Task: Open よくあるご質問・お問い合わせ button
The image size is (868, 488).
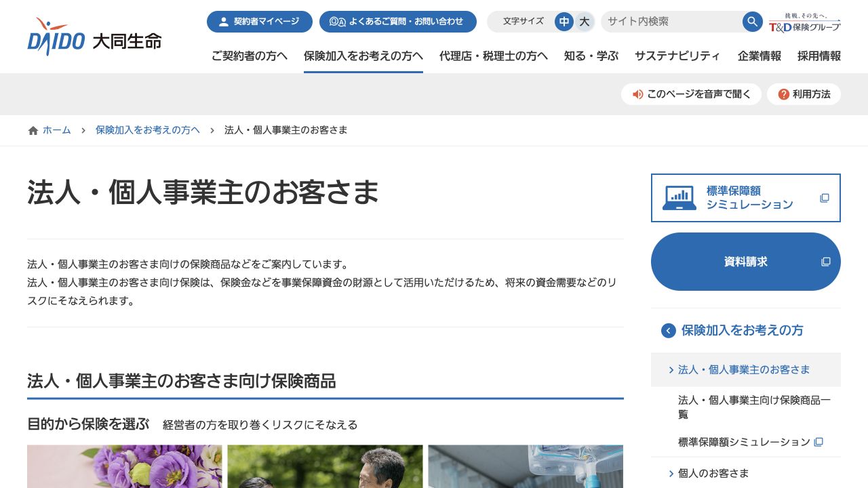Action: [x=398, y=22]
